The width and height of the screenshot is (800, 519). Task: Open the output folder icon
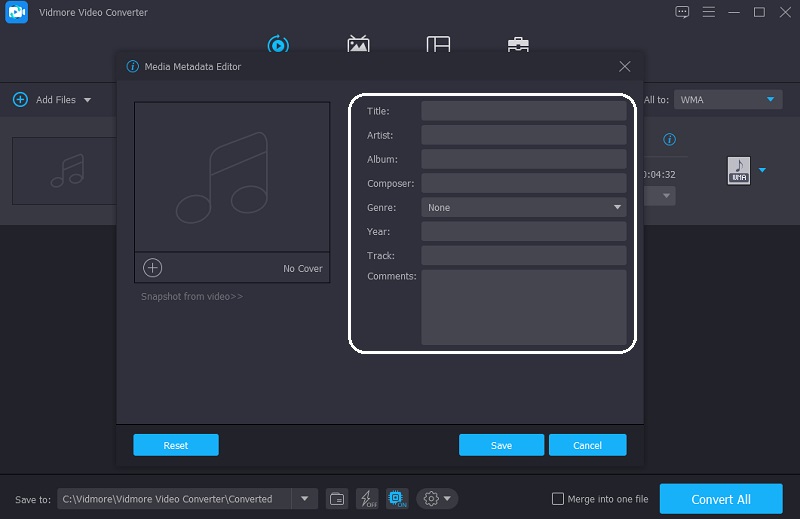click(338, 498)
